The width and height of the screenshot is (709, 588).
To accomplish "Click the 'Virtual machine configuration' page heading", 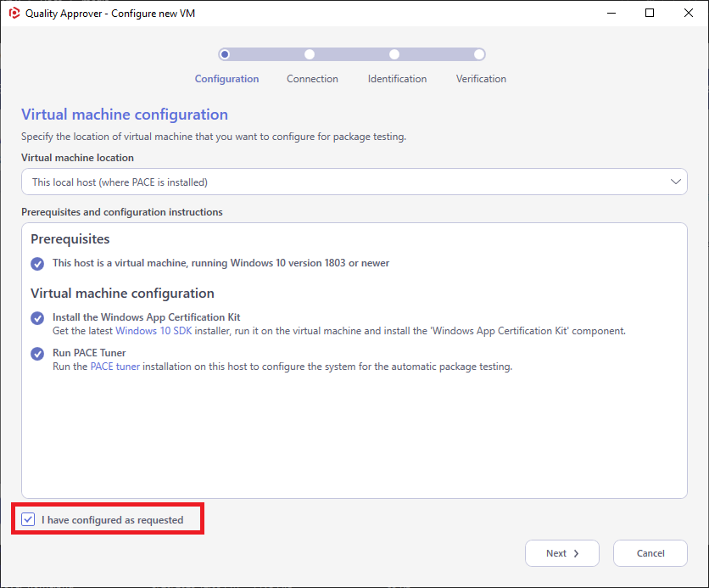I will 125,115.
